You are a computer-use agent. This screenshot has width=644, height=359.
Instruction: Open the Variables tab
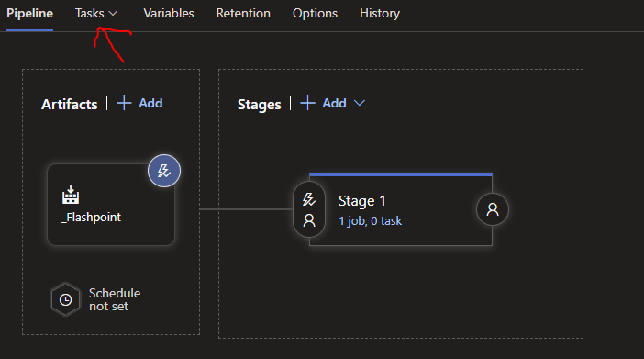tap(169, 14)
